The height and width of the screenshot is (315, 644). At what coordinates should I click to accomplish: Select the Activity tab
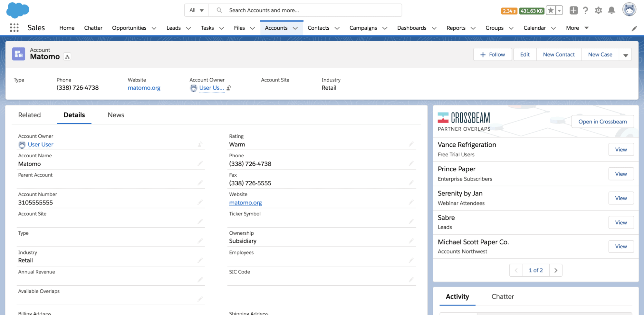click(457, 297)
